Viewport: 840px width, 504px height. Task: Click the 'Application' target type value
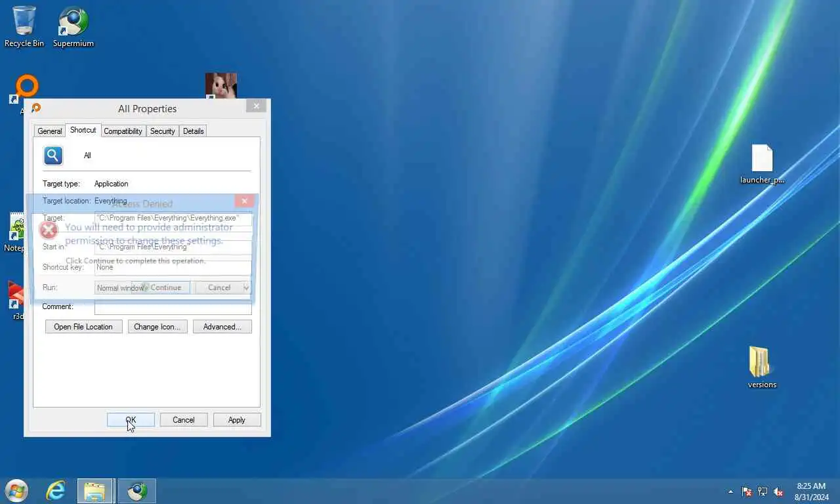(111, 184)
